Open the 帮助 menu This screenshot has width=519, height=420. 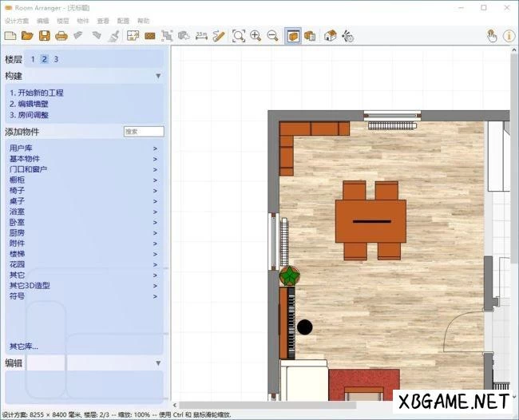(x=143, y=20)
